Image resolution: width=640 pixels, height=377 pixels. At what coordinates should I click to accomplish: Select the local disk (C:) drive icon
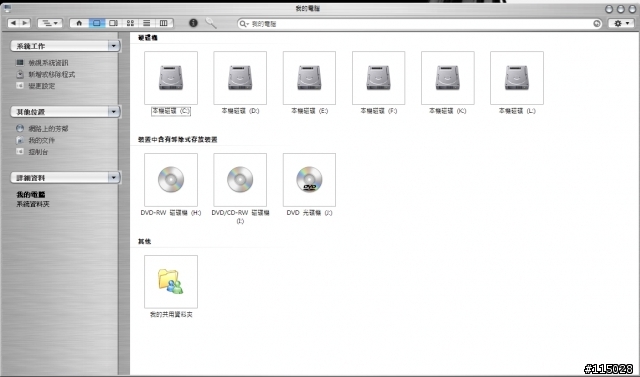(171, 78)
